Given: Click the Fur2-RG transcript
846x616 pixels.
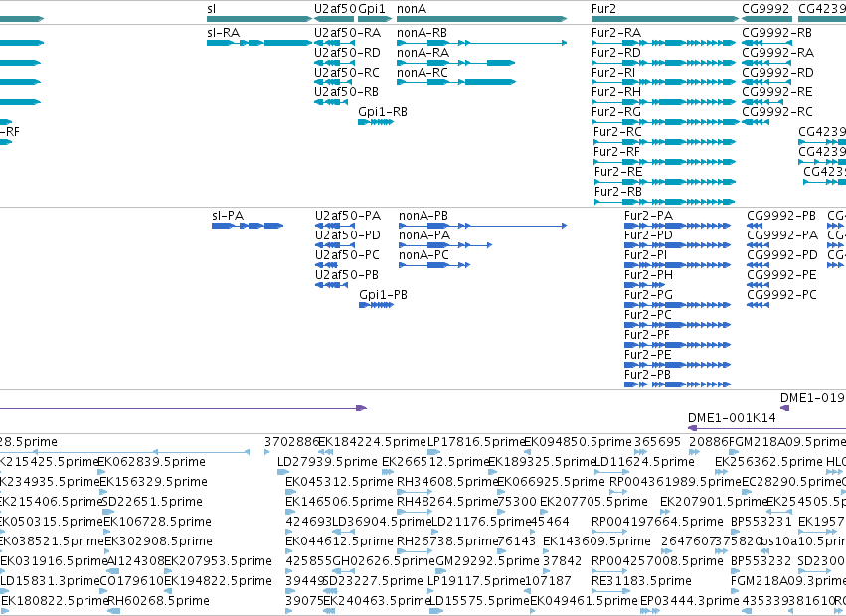Looking at the screenshot, I should (616, 112).
